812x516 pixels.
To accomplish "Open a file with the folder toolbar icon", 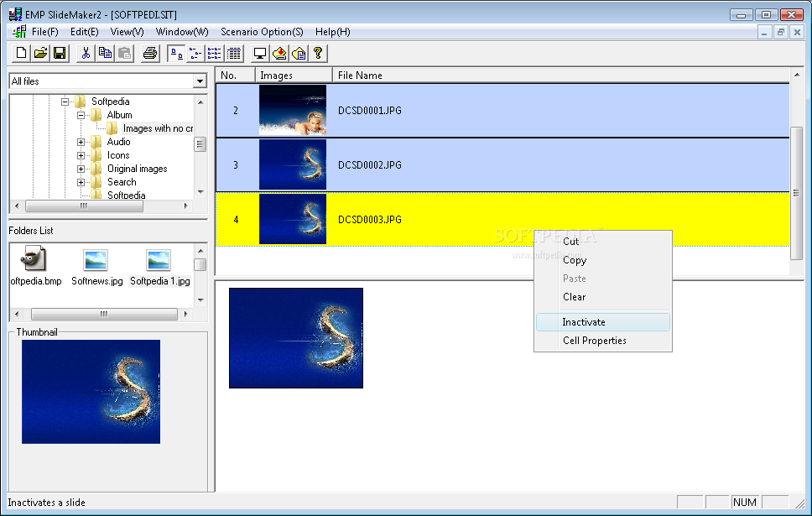I will 40,54.
